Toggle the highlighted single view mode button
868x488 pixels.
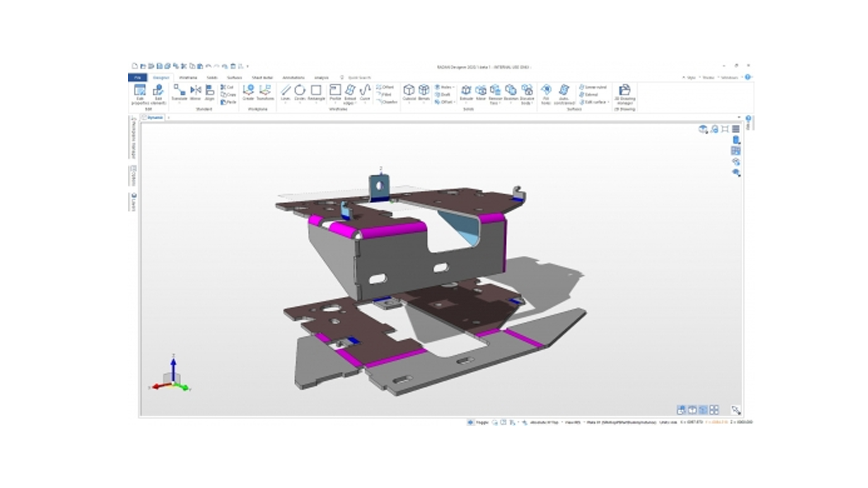click(703, 410)
